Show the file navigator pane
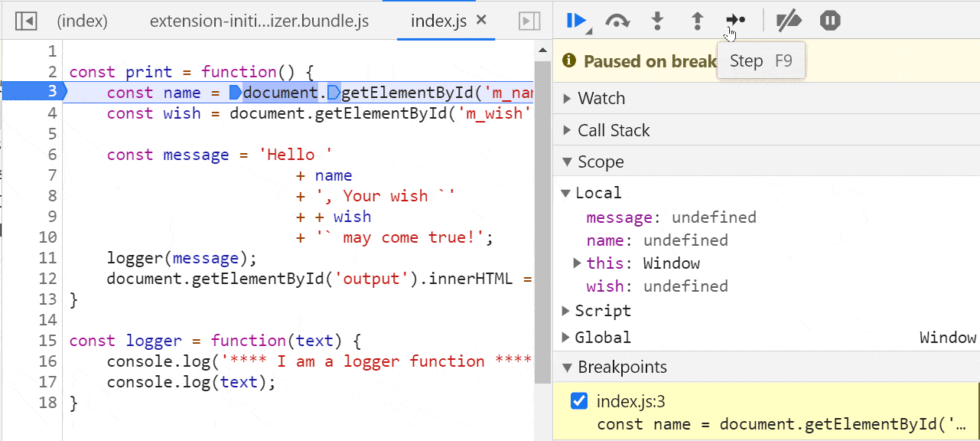Image resolution: width=980 pixels, height=441 pixels. pyautogui.click(x=26, y=21)
